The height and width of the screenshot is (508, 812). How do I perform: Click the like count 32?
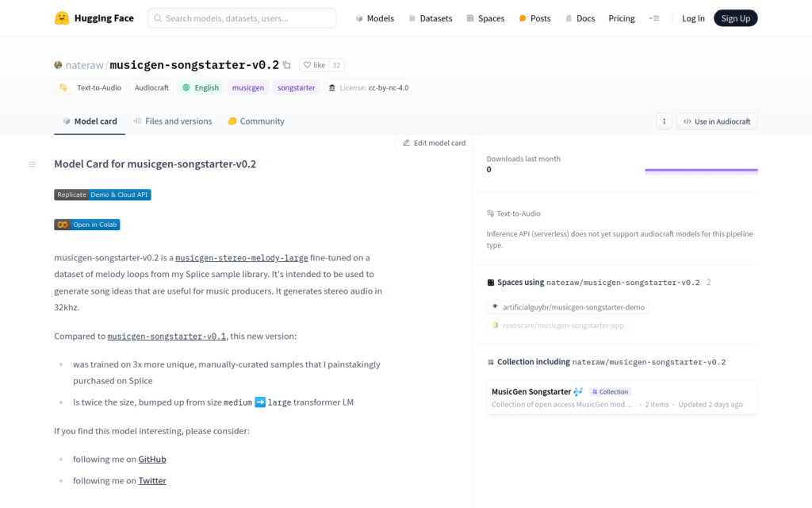click(336, 65)
